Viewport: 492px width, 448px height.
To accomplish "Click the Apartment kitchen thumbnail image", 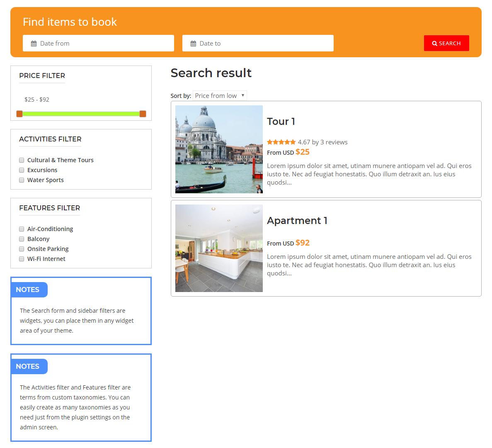I will point(219,248).
